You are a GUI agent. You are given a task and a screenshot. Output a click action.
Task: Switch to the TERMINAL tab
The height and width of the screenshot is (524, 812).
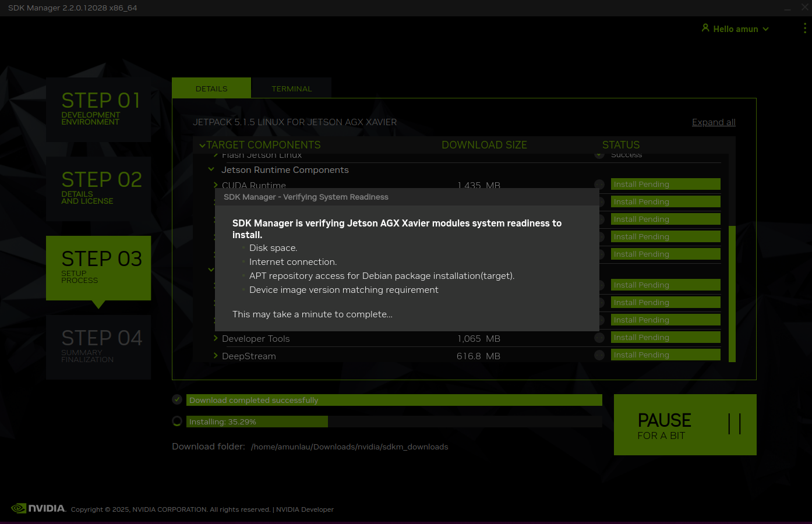pos(291,88)
